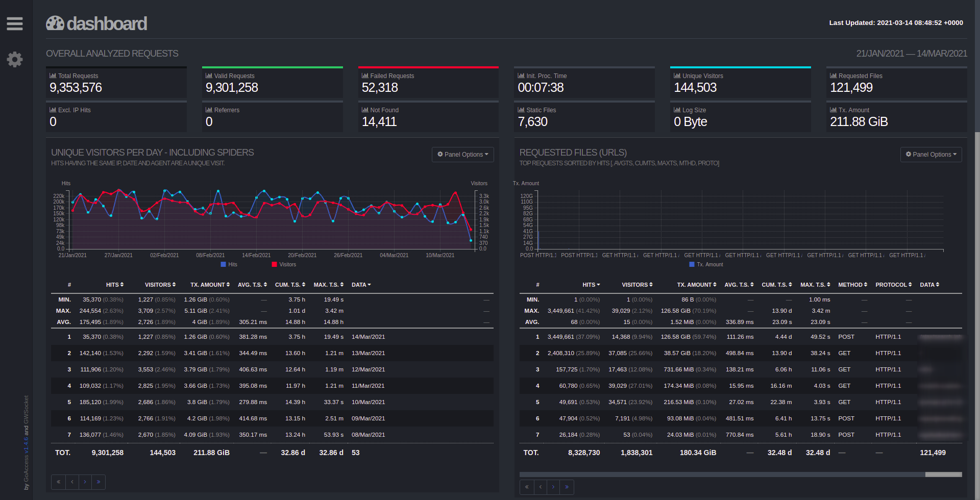This screenshot has height=500, width=980.
Task: Click the Valid Requests chart icon
Action: 209,76
